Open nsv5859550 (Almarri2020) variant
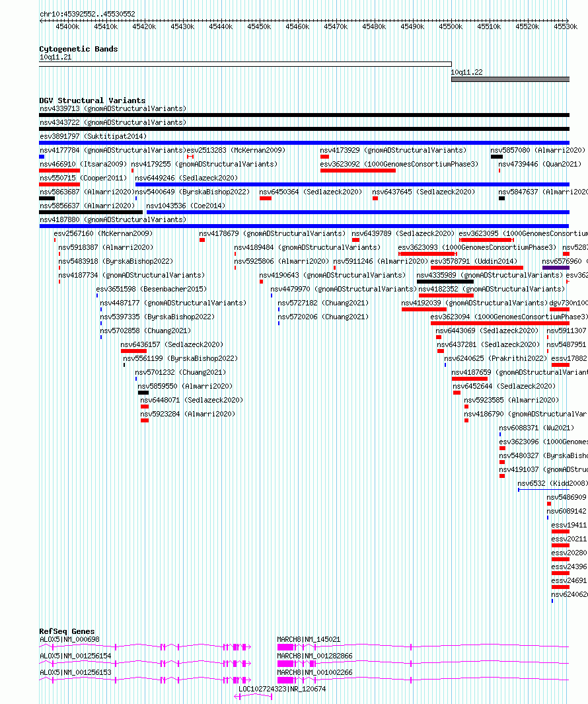Screen dimensions: 588x704 [x=186, y=387]
